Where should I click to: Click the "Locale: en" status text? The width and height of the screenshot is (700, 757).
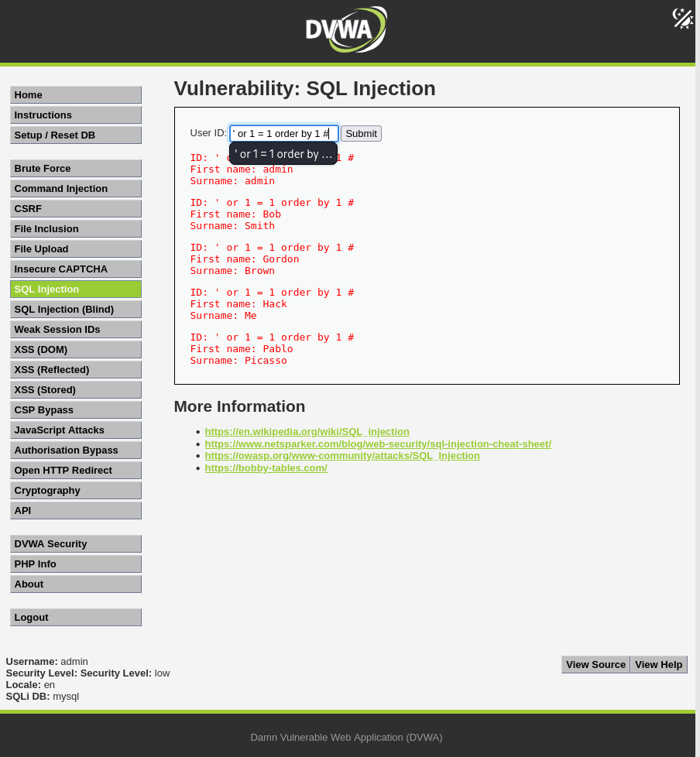coord(30,684)
